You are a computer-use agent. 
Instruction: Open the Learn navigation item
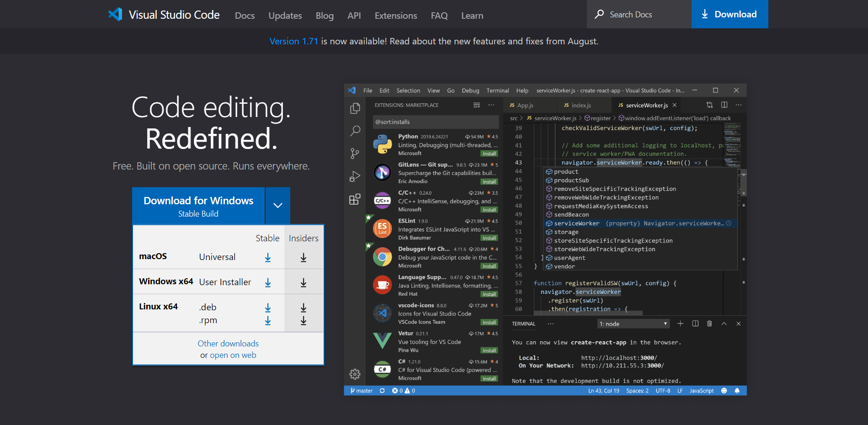(472, 16)
